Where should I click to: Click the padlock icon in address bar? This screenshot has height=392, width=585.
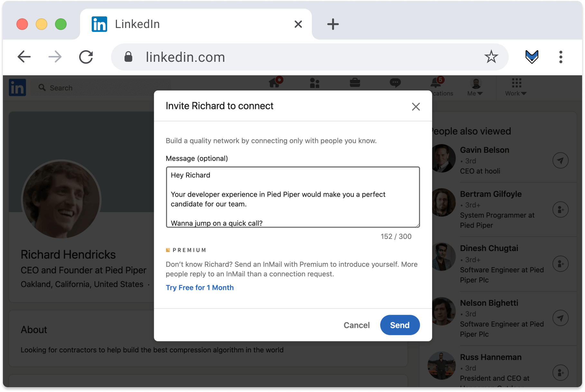click(x=128, y=57)
